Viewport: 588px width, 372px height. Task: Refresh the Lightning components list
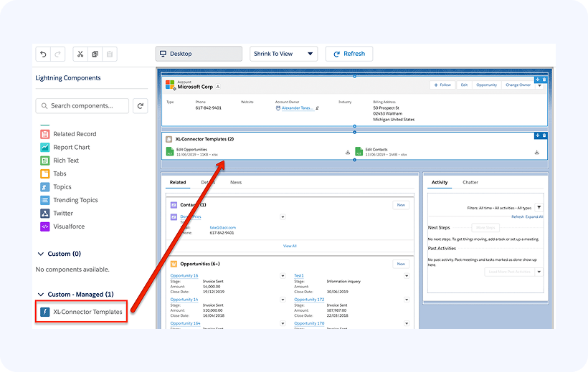tap(141, 106)
